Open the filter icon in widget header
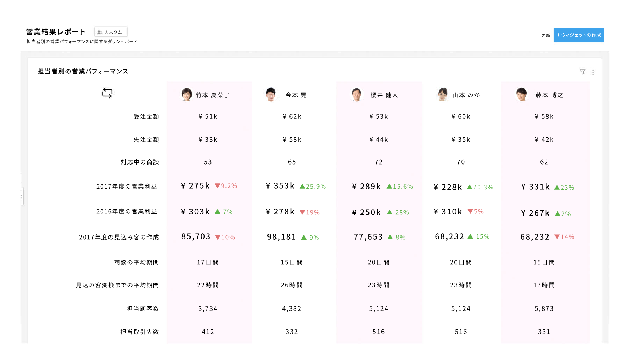 pyautogui.click(x=582, y=72)
